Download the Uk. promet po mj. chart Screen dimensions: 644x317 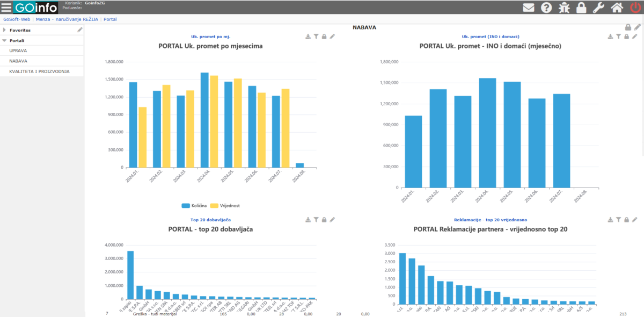tap(308, 37)
